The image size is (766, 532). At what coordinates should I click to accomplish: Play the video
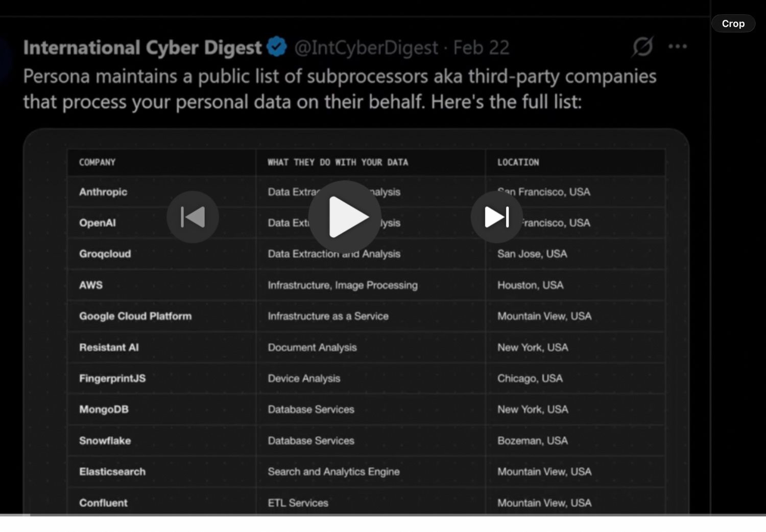coord(345,216)
